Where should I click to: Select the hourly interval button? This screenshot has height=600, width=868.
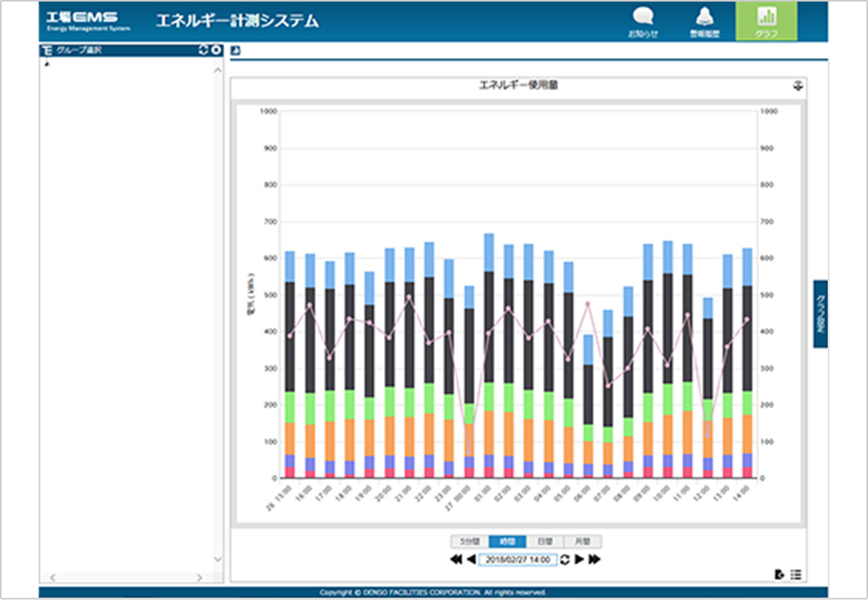tap(507, 541)
